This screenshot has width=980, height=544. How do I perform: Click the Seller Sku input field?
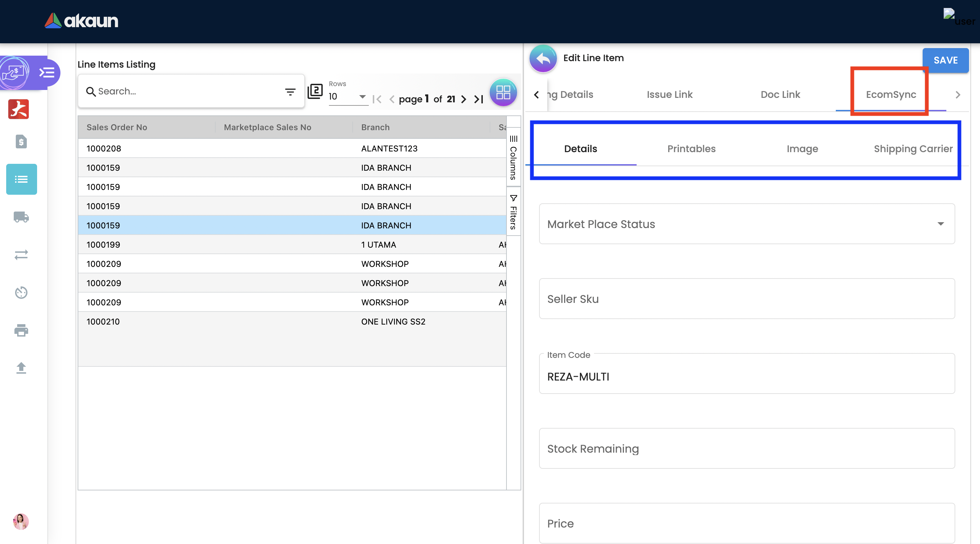tap(747, 299)
